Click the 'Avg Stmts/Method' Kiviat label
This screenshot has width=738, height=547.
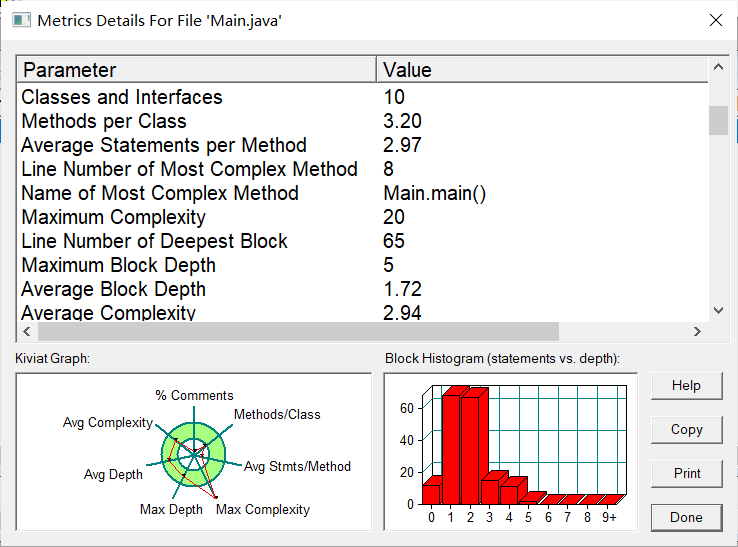coord(297,467)
